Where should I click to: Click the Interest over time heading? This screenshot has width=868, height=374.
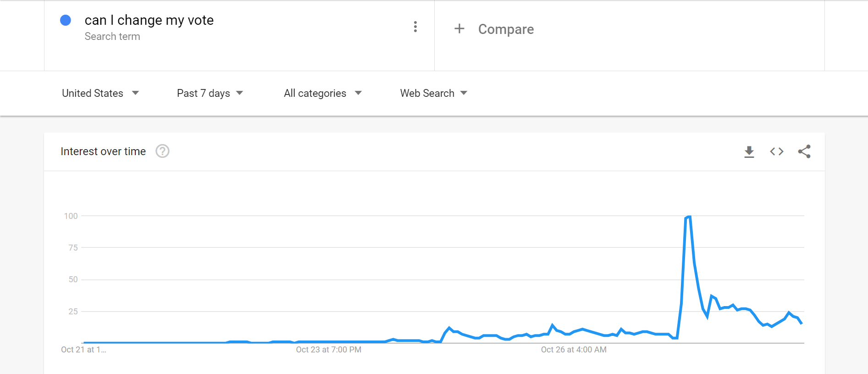point(103,151)
